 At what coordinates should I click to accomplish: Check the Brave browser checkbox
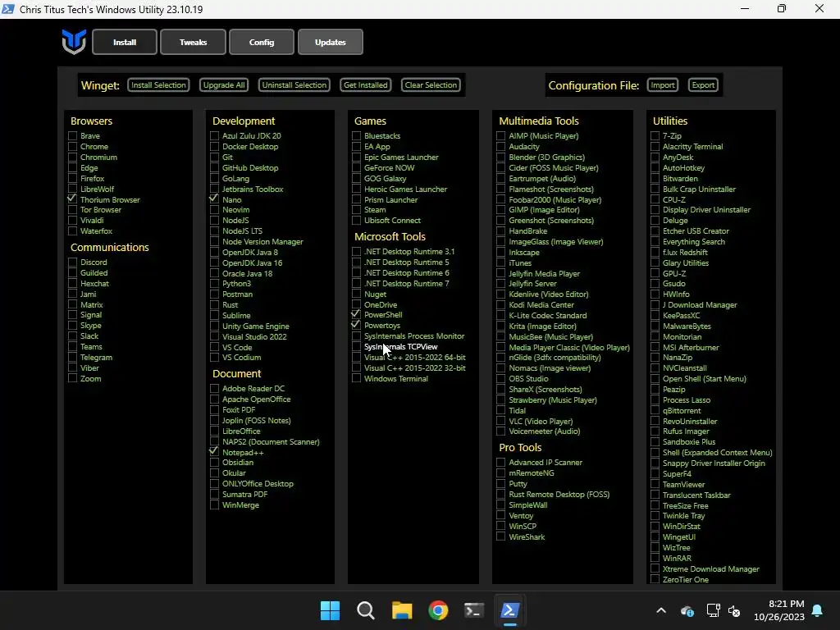click(72, 135)
